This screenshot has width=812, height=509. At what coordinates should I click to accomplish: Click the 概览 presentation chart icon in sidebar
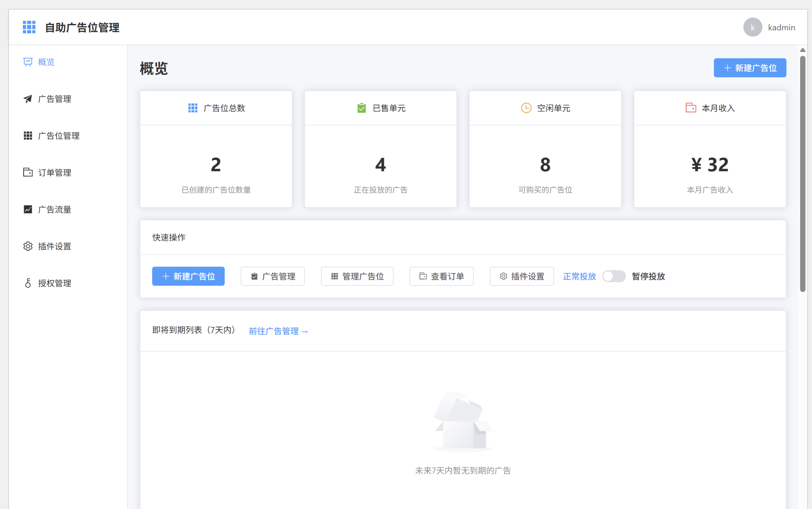point(28,62)
